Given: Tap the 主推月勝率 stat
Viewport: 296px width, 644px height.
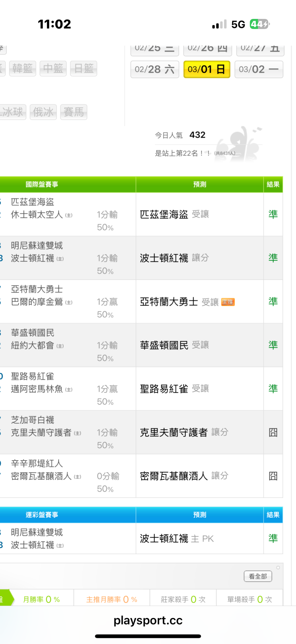Looking at the screenshot, I should click(112, 599).
